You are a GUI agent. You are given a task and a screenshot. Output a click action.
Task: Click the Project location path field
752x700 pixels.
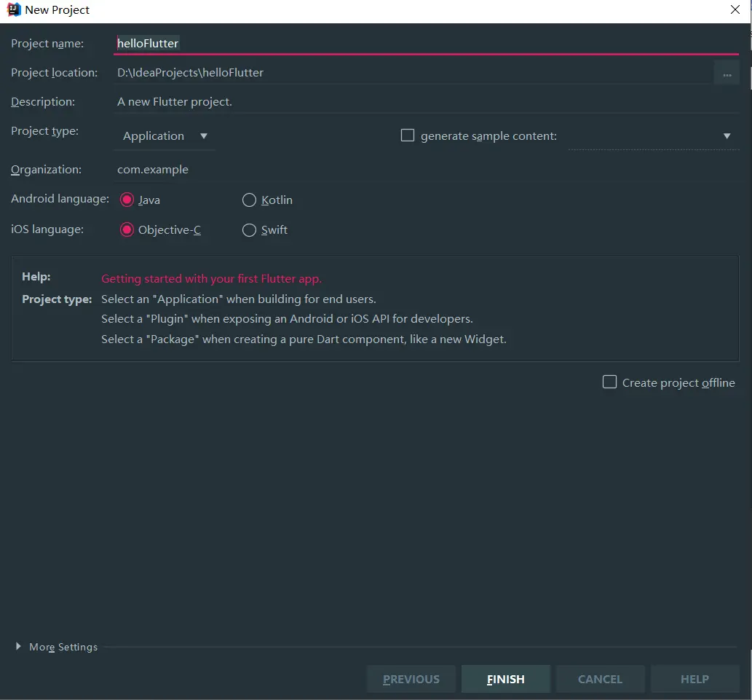(x=413, y=73)
